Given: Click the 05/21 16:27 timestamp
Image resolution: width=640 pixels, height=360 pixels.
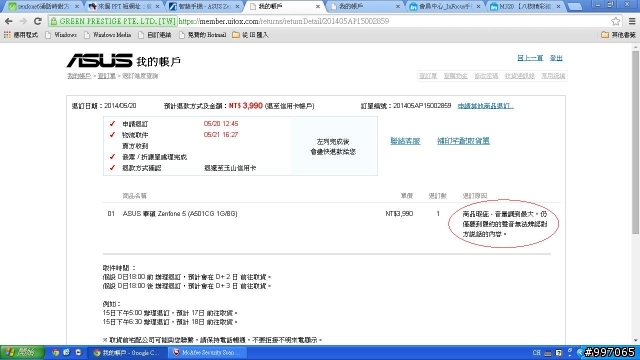Looking at the screenshot, I should (x=221, y=135).
